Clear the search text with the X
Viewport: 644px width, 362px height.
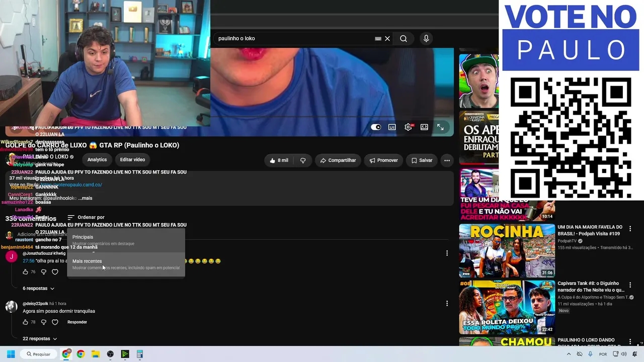point(387,39)
